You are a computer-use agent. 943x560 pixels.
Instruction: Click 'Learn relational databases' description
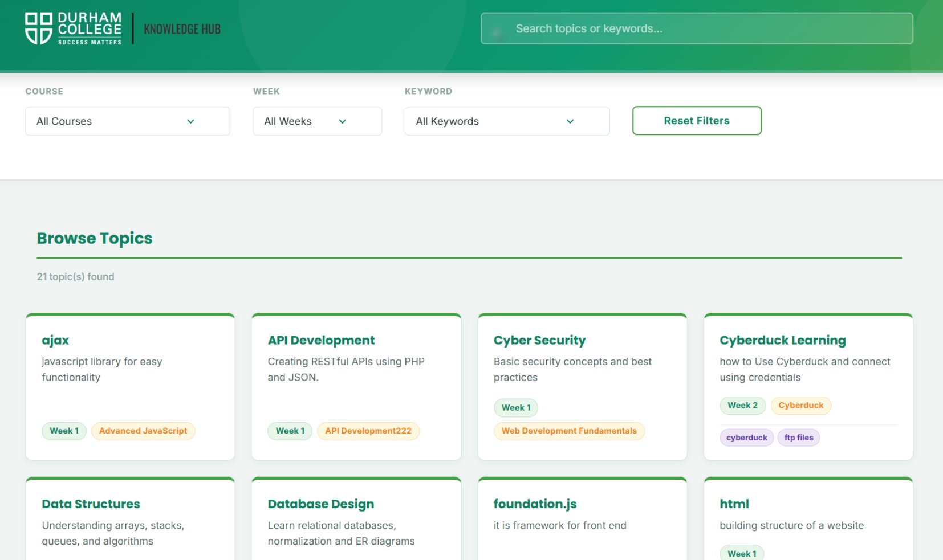pos(341,533)
